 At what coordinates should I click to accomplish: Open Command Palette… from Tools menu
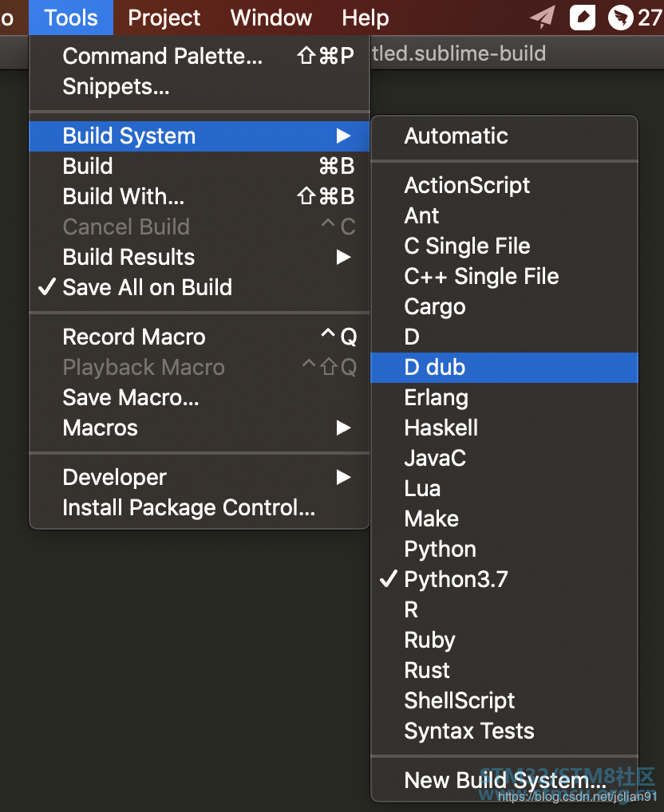click(200, 56)
